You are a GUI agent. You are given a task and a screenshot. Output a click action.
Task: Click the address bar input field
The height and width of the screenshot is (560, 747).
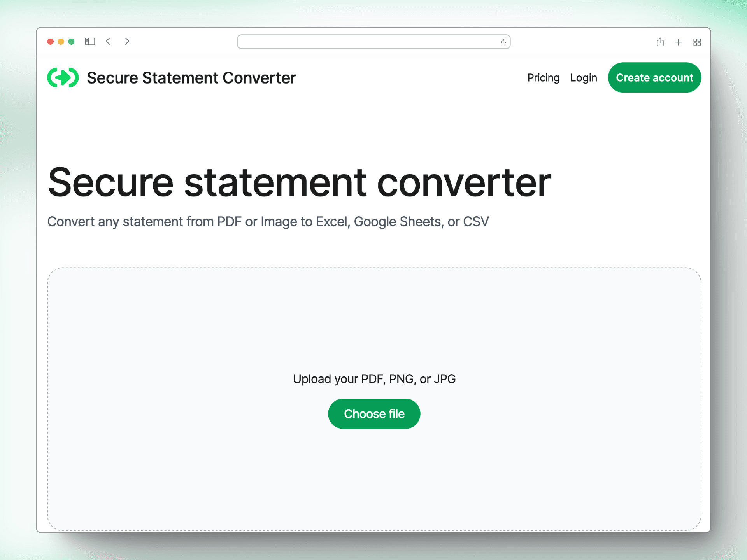[374, 41]
